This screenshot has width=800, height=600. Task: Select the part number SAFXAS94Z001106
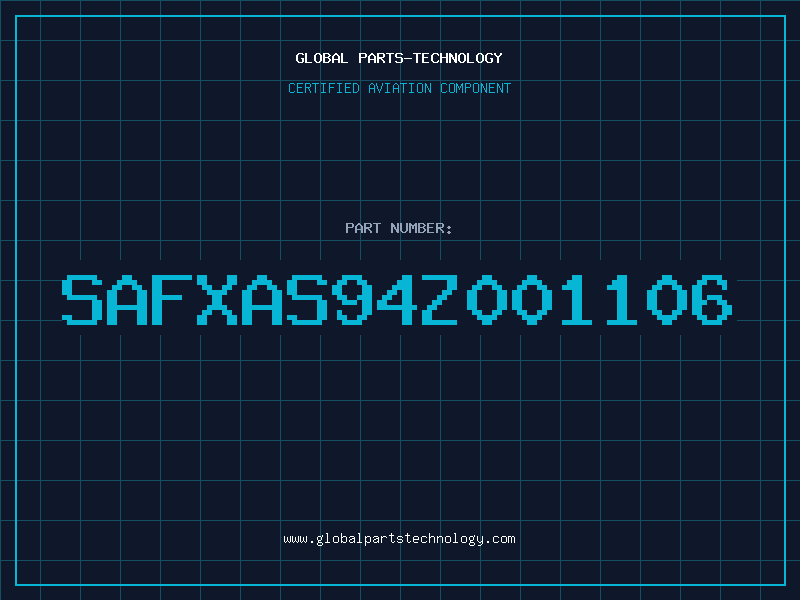397,299
